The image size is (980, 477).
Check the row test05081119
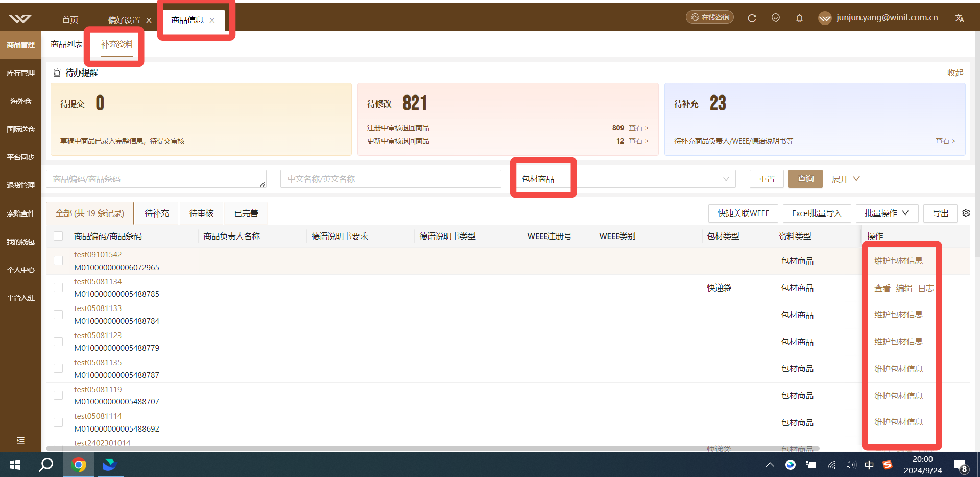[x=58, y=395]
